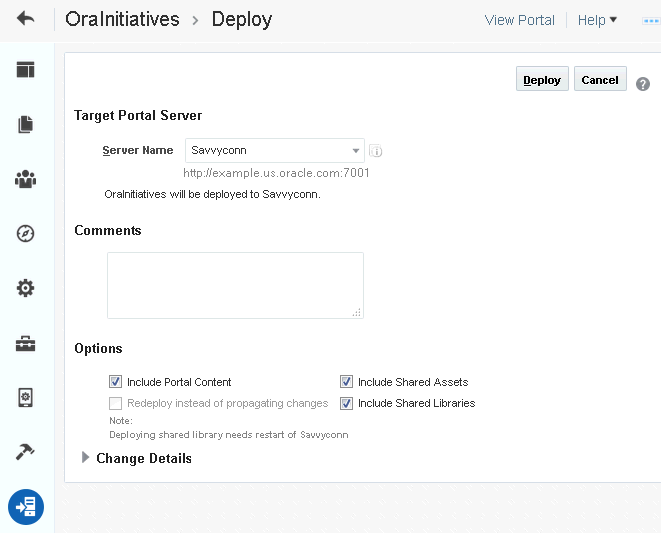Open the hammer tools icon
661x533 pixels.
pos(25,452)
